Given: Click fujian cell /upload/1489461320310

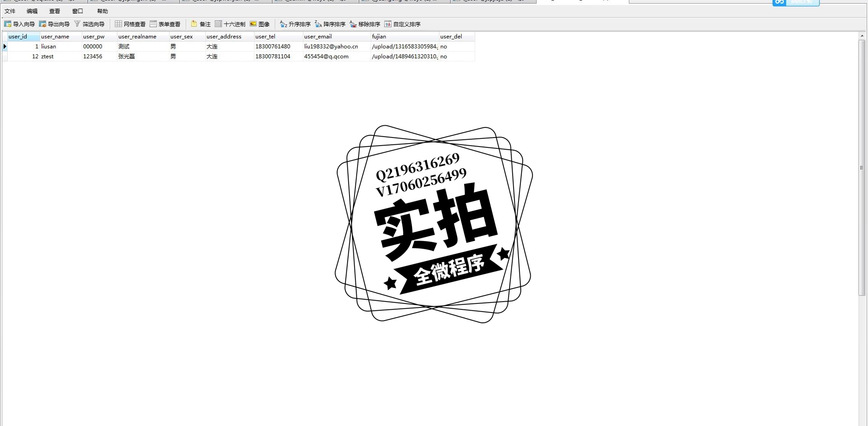Looking at the screenshot, I should (405, 57).
